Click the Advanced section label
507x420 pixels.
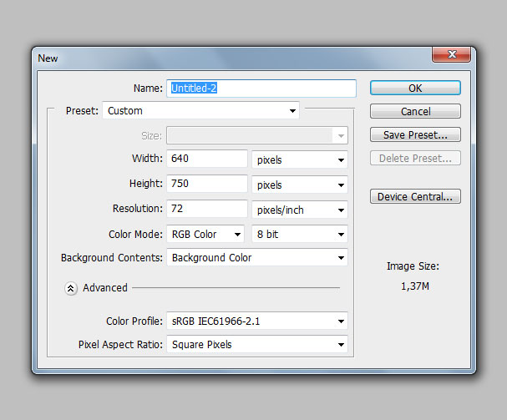point(105,288)
